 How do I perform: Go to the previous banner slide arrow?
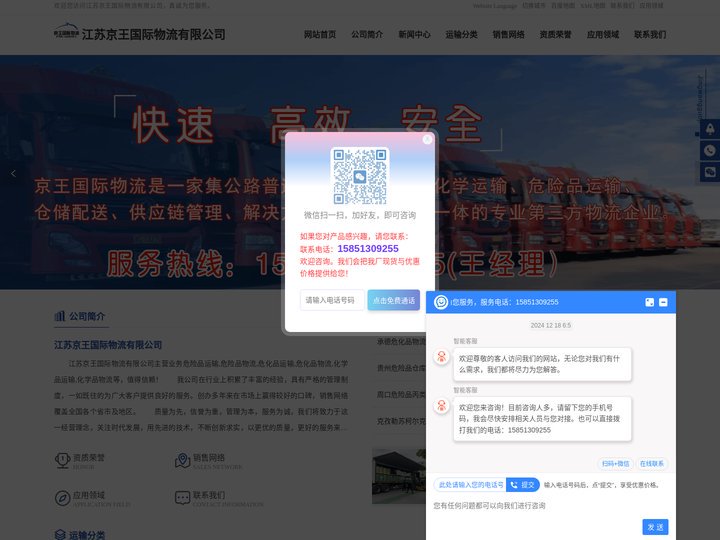click(13, 173)
